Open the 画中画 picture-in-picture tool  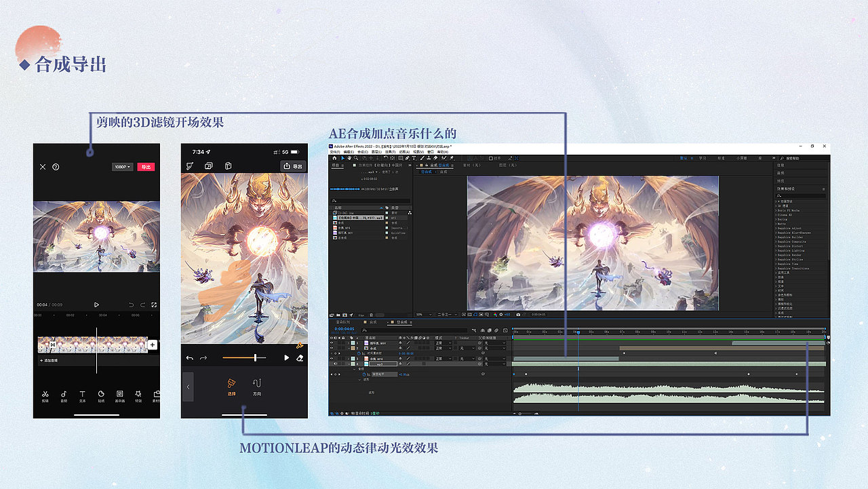click(x=119, y=395)
